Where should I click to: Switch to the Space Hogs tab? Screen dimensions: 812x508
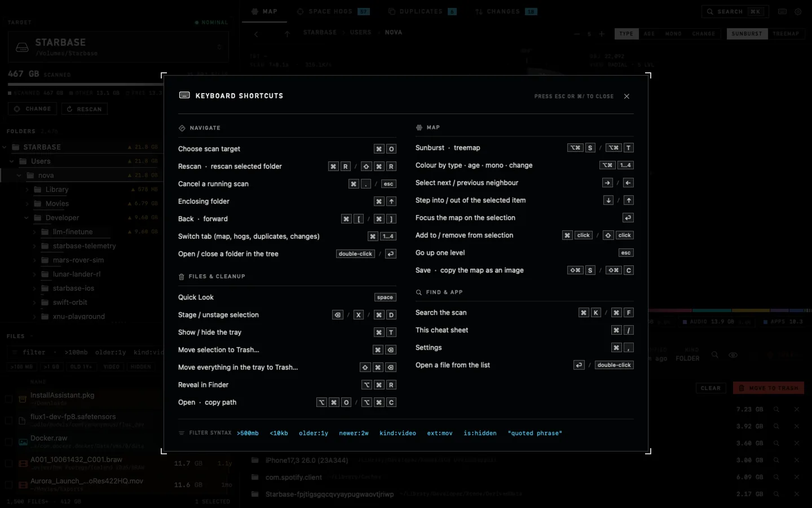click(x=333, y=11)
